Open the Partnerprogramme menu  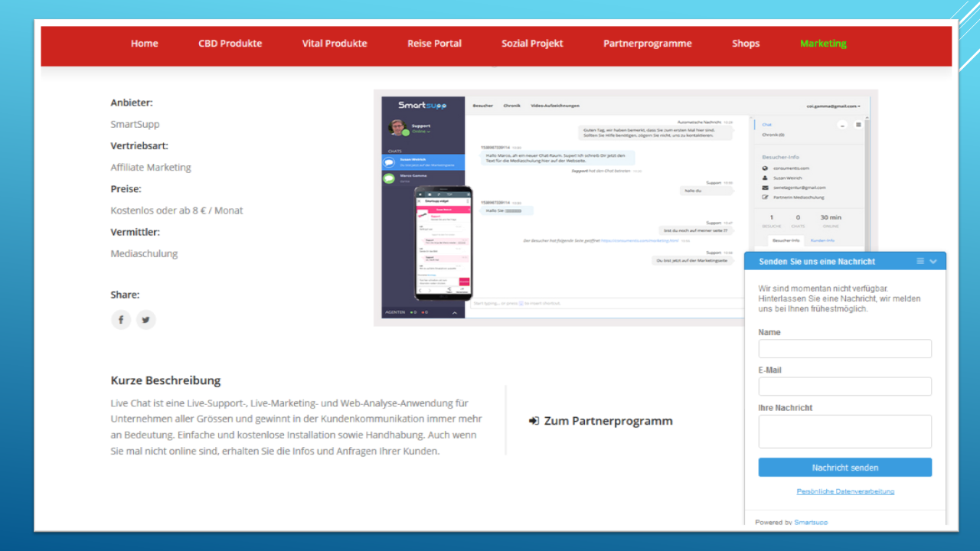647,44
